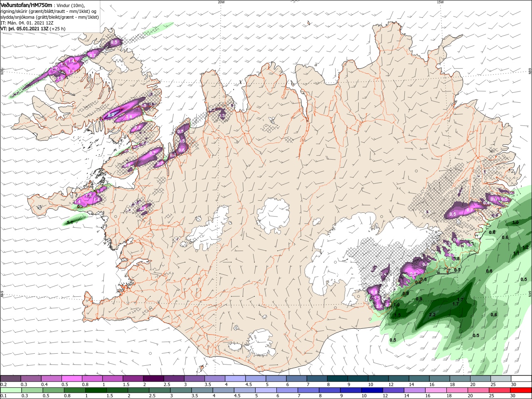Pick the lavender snow legend swatch starting at 4
Viewport: 532px width, 399px height.
[x=235, y=379]
